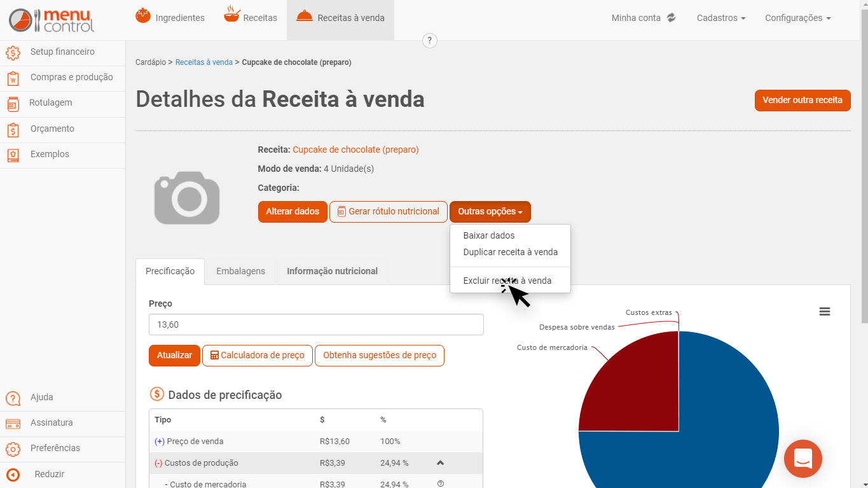The width and height of the screenshot is (868, 488).
Task: Select Baixar dados from the menu
Action: pyautogui.click(x=489, y=235)
